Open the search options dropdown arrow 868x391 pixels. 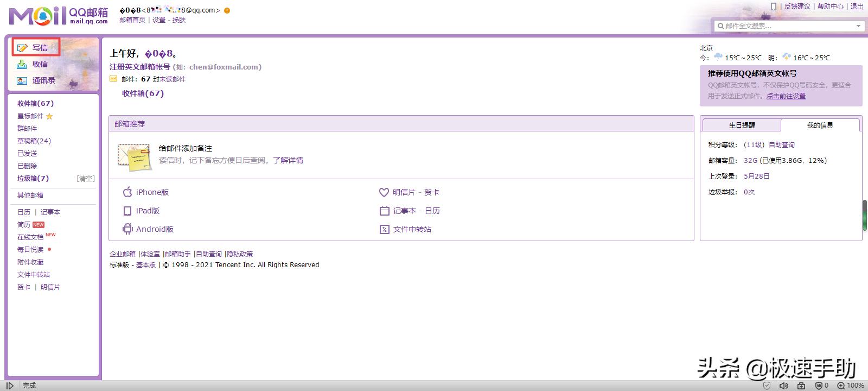click(858, 26)
